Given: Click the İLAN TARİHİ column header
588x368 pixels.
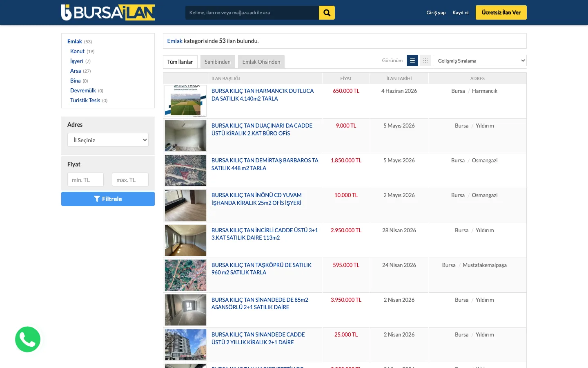Looking at the screenshot, I should [x=399, y=79].
